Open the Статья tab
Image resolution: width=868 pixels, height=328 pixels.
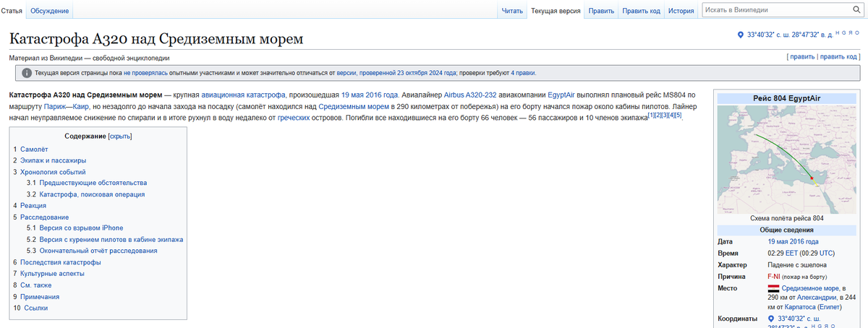tap(12, 11)
